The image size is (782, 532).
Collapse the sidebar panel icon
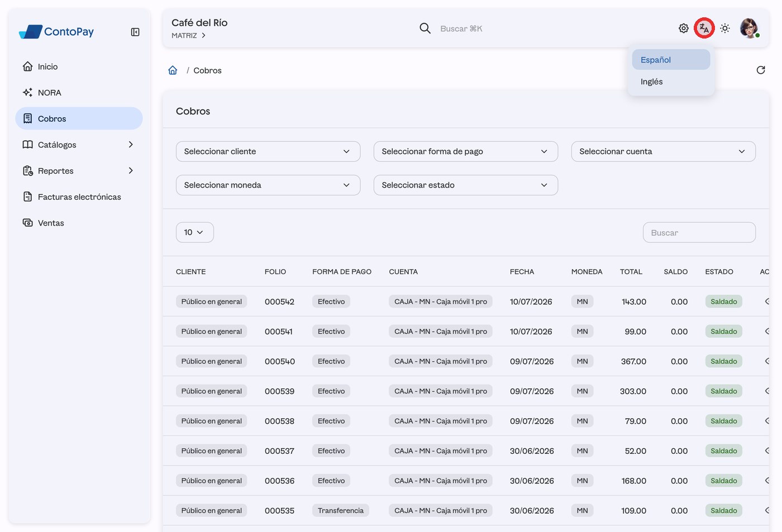point(135,32)
